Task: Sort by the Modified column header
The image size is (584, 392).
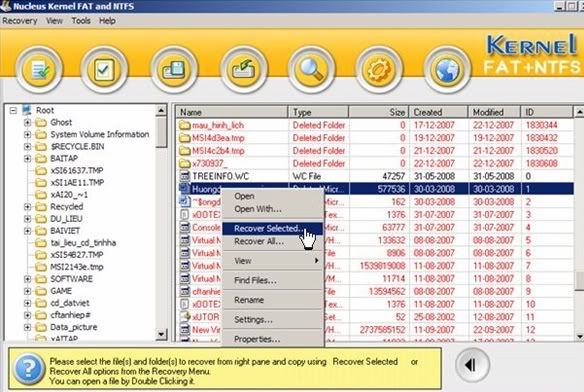Action: 494,112
